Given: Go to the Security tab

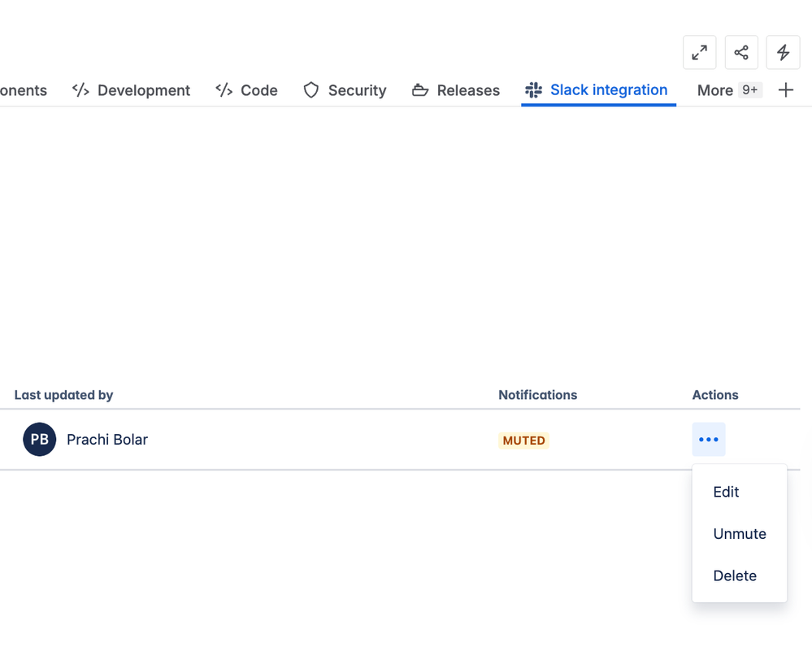Looking at the screenshot, I should click(345, 90).
